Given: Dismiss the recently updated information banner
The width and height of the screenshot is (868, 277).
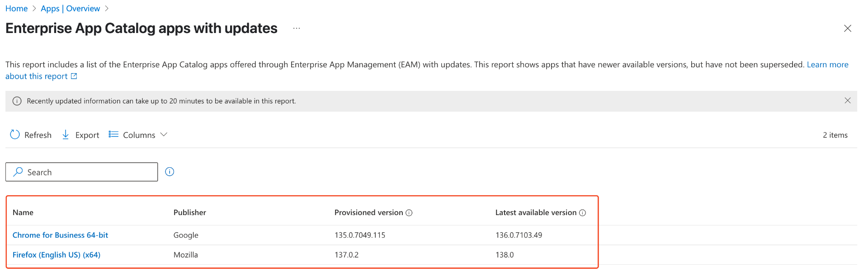Looking at the screenshot, I should tap(848, 101).
